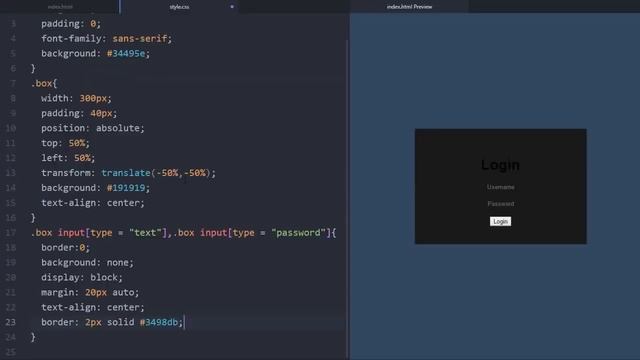Screen dimensions: 640x360
Task: Click the Password field in preview
Action: 500,204
